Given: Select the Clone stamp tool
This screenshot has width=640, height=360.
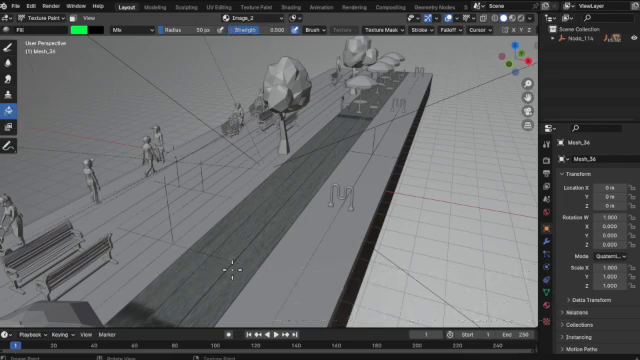Looking at the screenshot, I should pos(8,95).
